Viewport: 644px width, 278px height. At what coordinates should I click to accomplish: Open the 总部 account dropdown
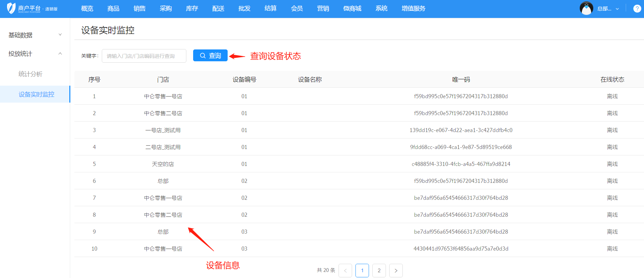pos(608,9)
